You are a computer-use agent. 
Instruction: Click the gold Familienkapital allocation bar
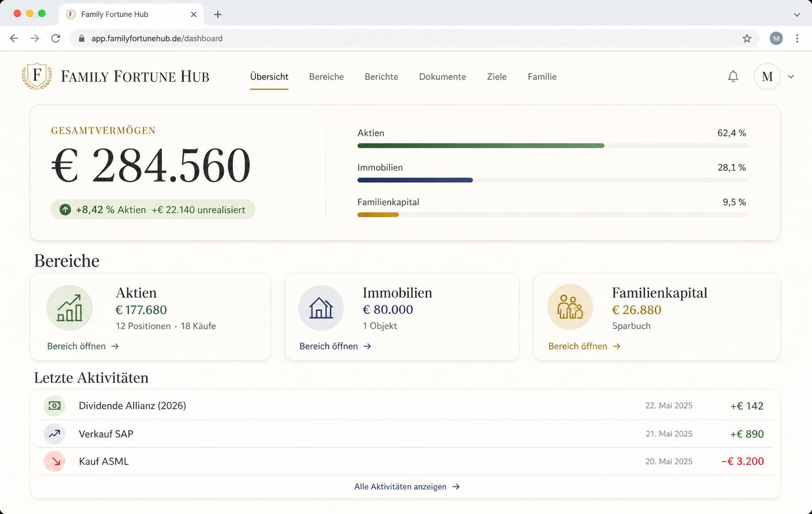tap(378, 215)
